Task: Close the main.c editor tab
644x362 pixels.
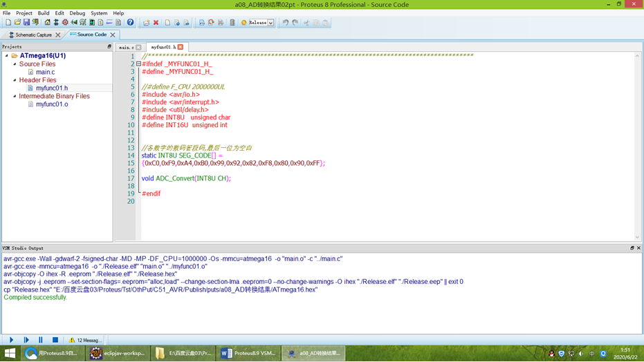Action: [x=138, y=47]
